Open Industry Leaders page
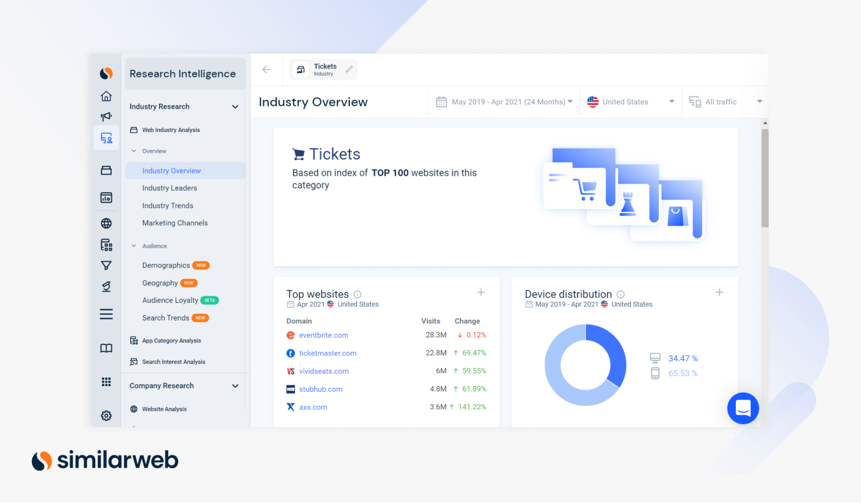Screen dimensions: 861x504 pos(169,188)
